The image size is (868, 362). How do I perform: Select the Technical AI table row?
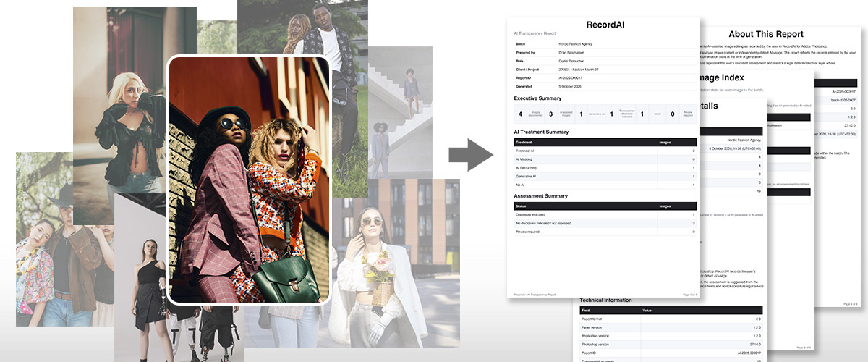(x=605, y=151)
